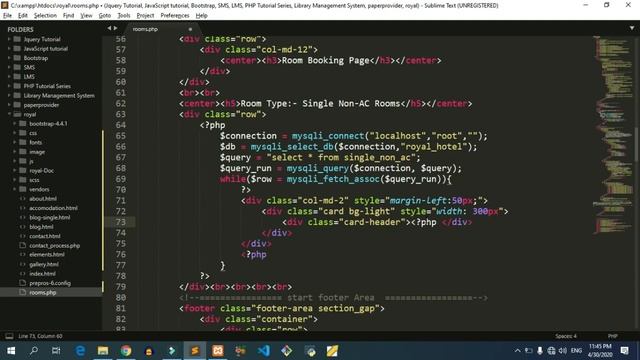Image resolution: width=640 pixels, height=360 pixels.
Task: Open the Goto menu
Action: click(x=104, y=16)
